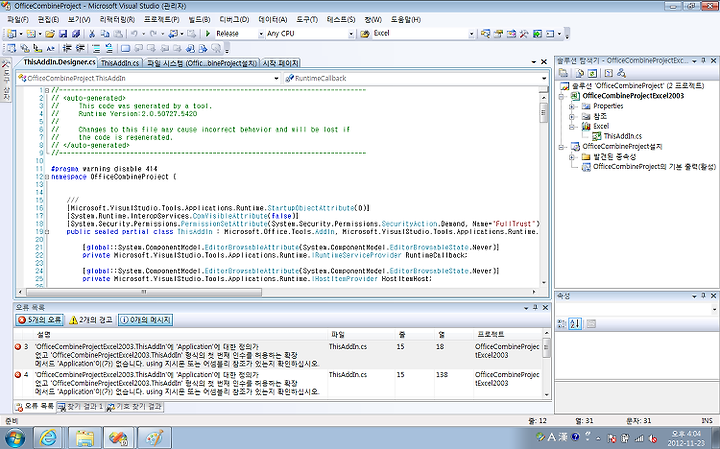Click the Redo arrow icon
Image resolution: width=720 pixels, height=449 pixels.
tap(153, 34)
